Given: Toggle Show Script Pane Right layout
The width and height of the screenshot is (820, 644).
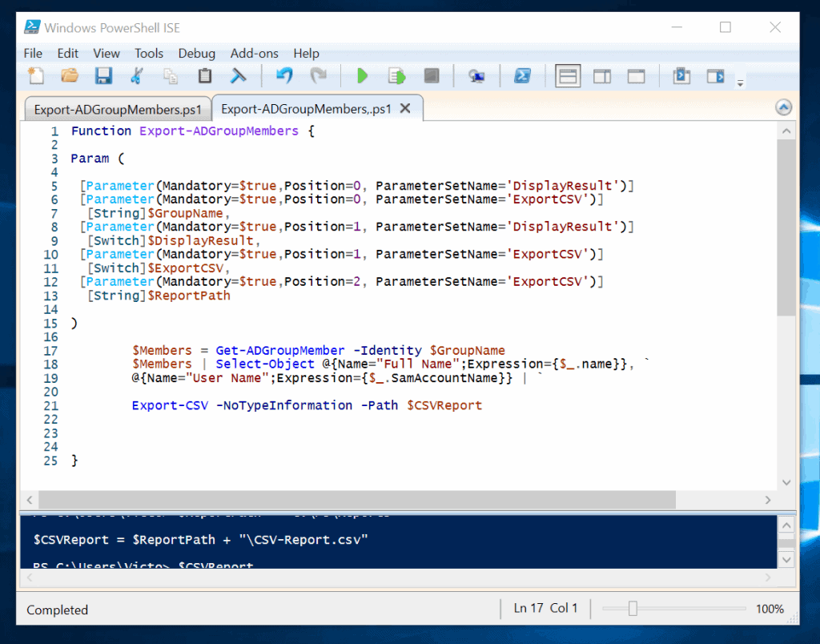Looking at the screenshot, I should (x=601, y=75).
